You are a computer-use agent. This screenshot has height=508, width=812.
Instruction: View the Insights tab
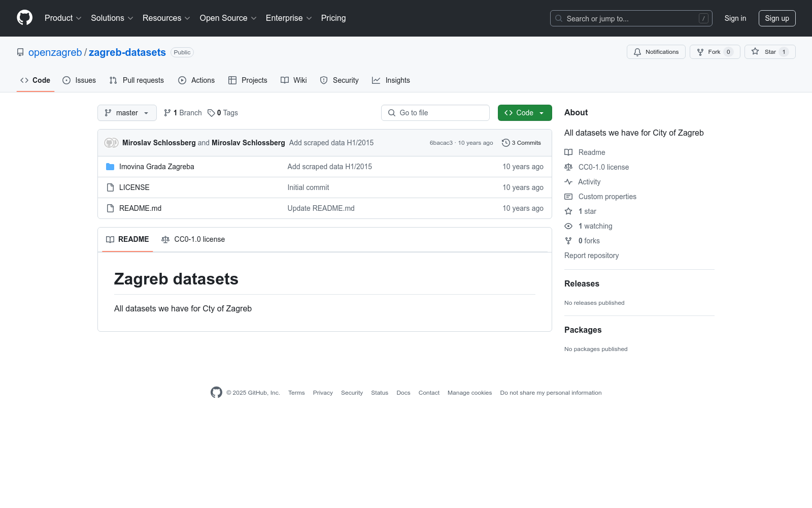391,80
